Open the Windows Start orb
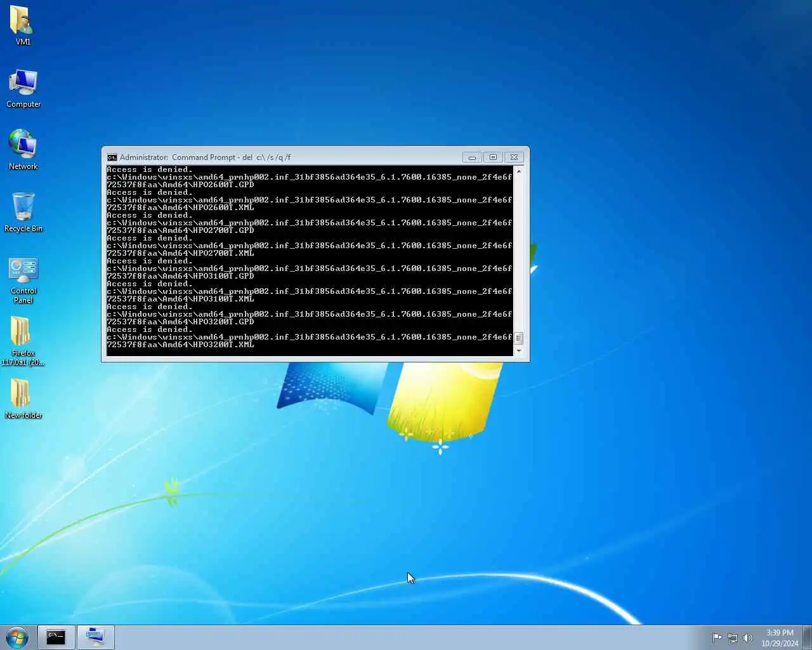Image resolution: width=812 pixels, height=650 pixels. tap(18, 637)
